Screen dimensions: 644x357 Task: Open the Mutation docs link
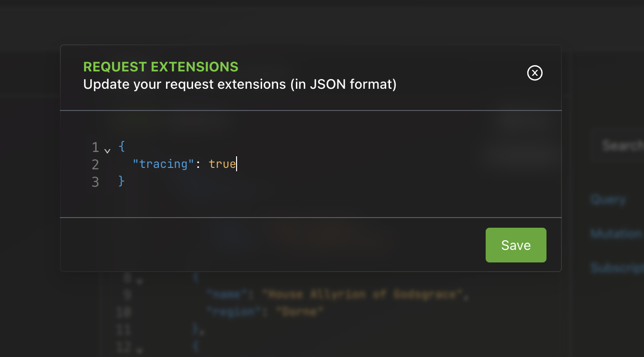click(616, 233)
